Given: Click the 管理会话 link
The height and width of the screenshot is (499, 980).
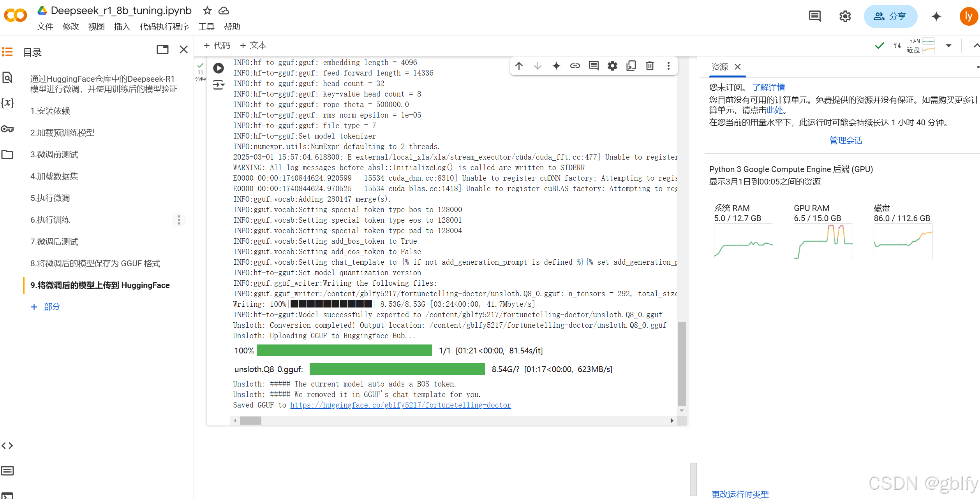Looking at the screenshot, I should [x=846, y=140].
